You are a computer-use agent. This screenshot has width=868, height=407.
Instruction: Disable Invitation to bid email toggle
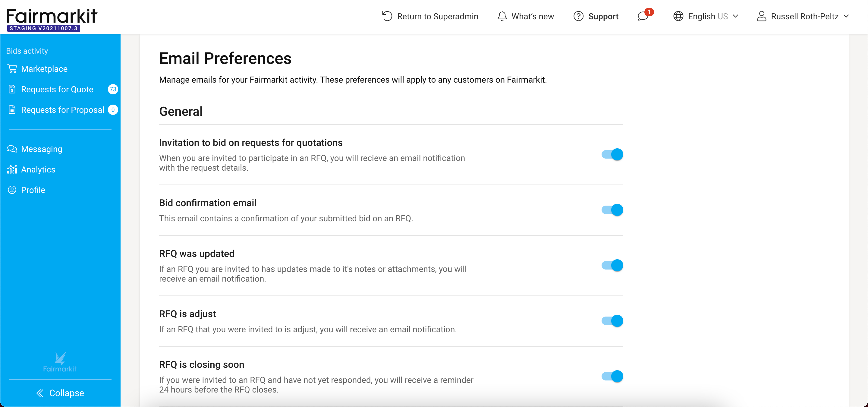[612, 155]
